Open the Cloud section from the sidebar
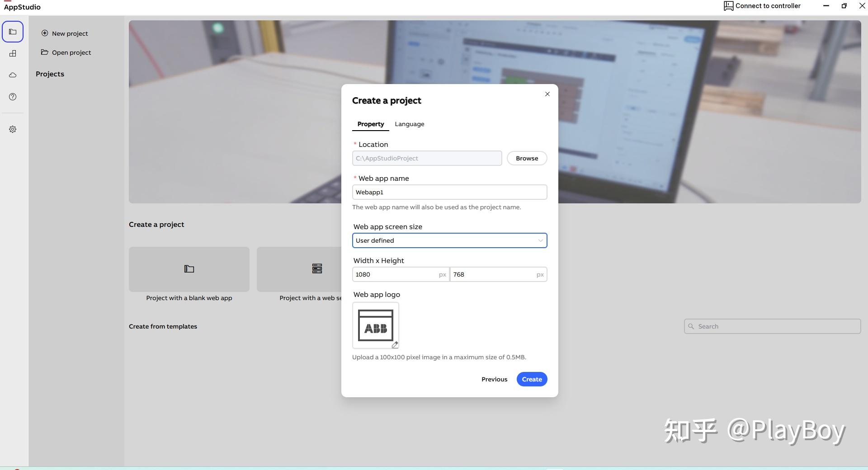The image size is (868, 470). click(x=12, y=75)
